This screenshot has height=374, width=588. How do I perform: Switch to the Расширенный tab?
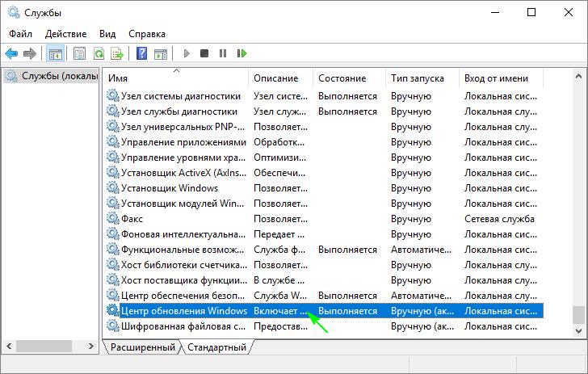coord(142,347)
